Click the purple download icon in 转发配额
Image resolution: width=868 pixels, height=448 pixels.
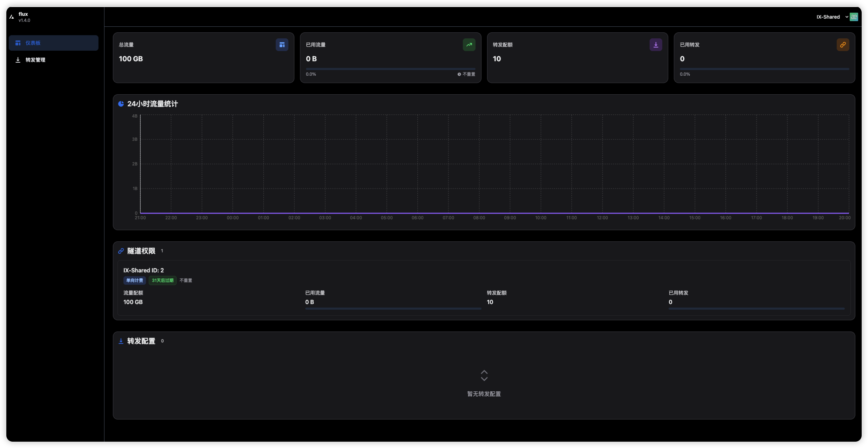tap(656, 45)
